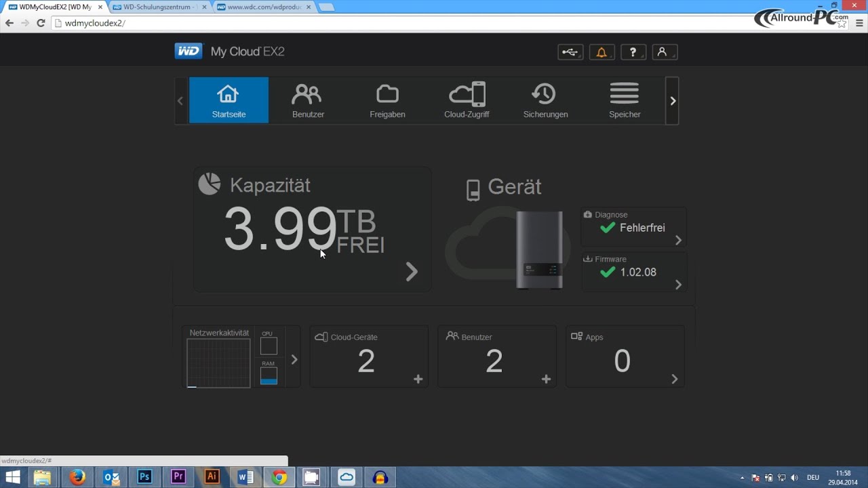This screenshot has height=488, width=868.
Task: Click the RAM usage meter
Action: (269, 376)
